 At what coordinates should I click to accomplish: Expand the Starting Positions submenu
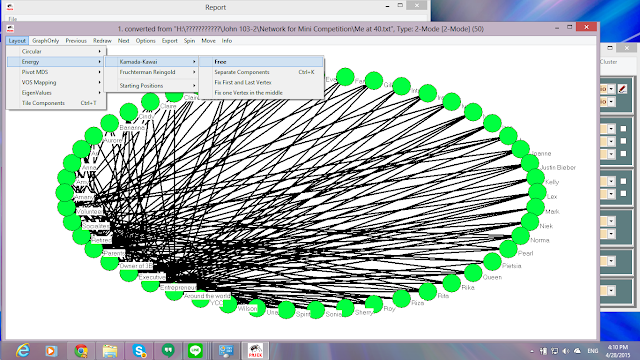pyautogui.click(x=152, y=86)
